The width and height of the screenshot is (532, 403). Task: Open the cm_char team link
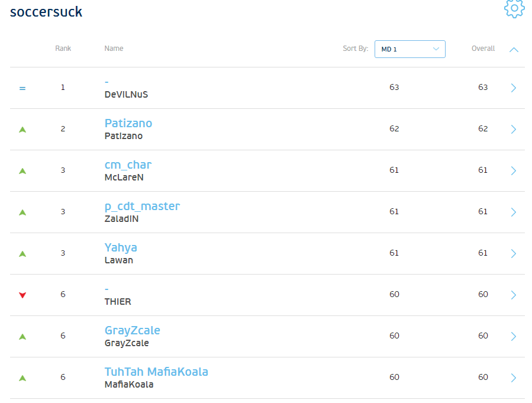point(128,165)
